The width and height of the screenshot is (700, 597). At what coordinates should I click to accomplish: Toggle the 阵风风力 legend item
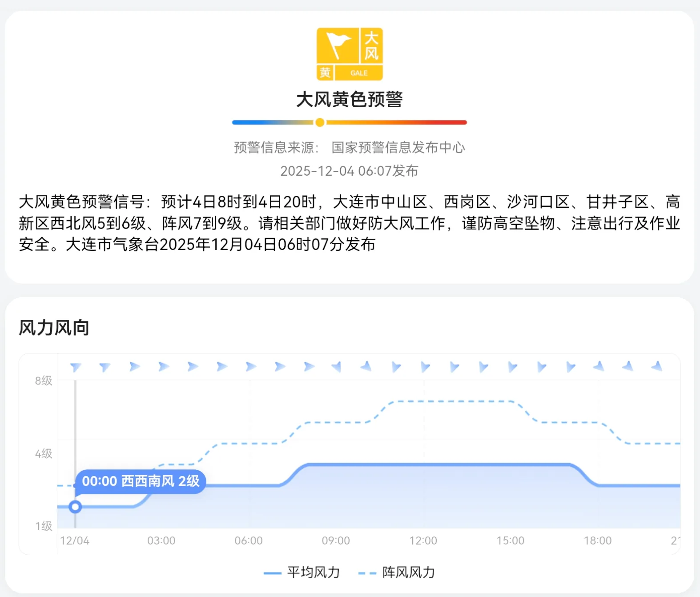click(x=397, y=573)
